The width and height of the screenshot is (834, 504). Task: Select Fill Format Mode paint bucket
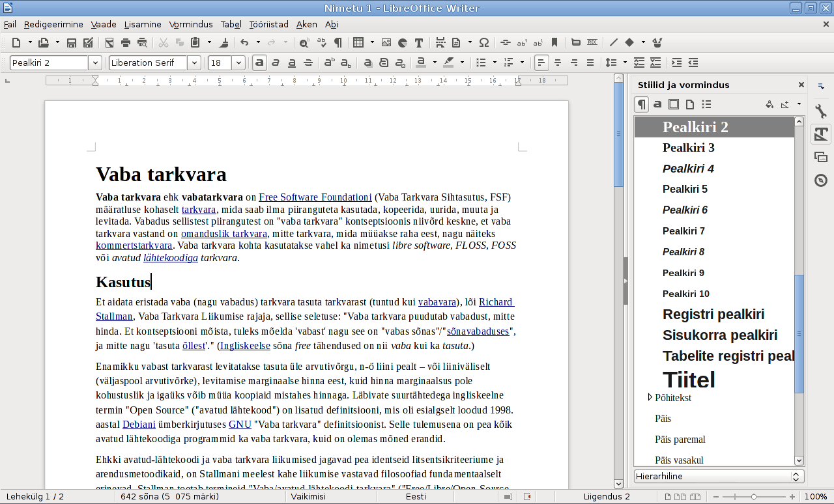coord(769,104)
